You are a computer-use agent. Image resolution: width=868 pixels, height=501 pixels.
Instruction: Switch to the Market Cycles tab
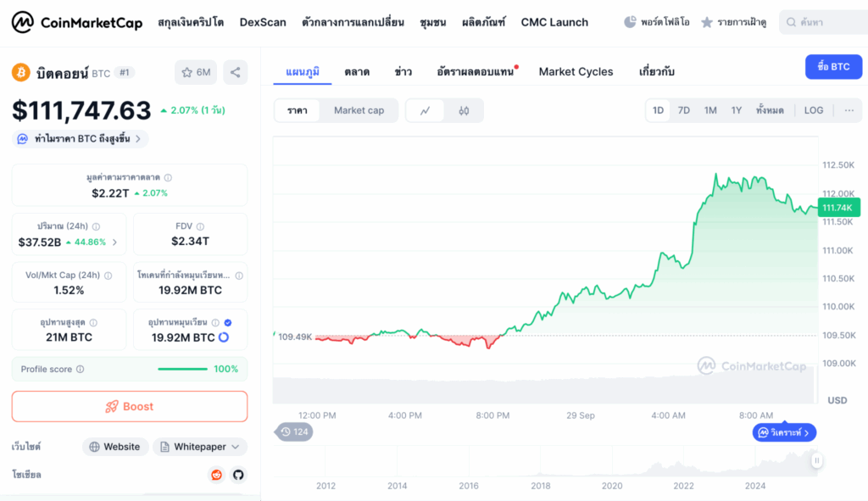576,72
